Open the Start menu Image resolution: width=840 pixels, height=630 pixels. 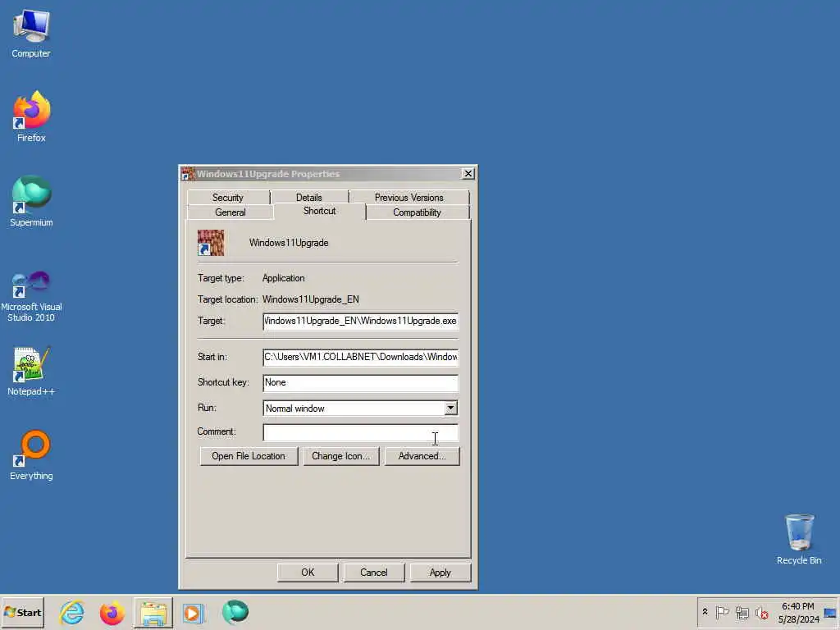click(22, 612)
